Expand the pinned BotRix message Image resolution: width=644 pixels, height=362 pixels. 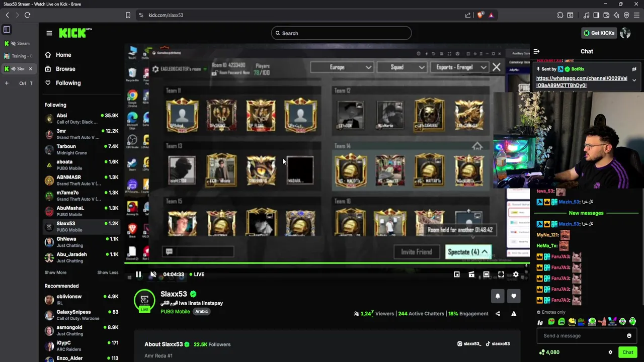click(634, 80)
